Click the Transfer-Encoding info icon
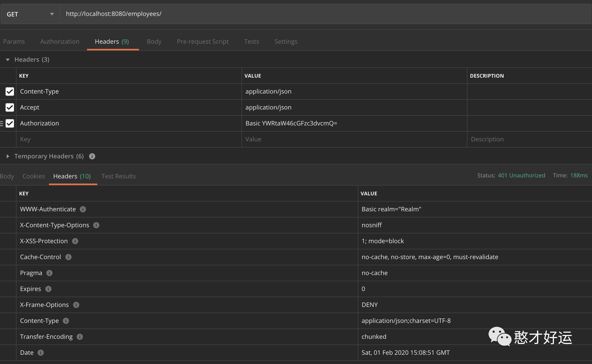The image size is (592, 364). coord(80,337)
